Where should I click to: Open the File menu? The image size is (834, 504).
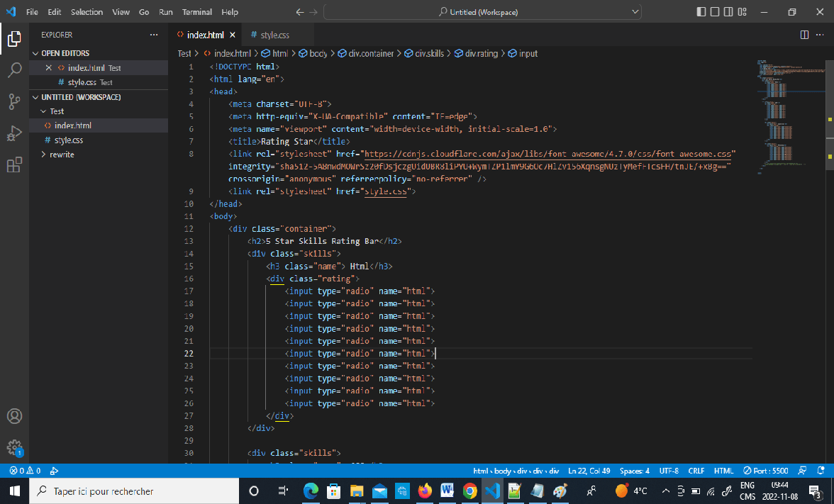(x=32, y=11)
